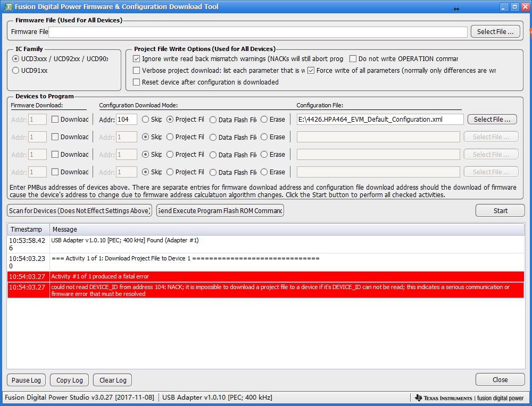Click the Firmware File path field
The width and height of the screenshot is (532, 406).
coord(258,32)
